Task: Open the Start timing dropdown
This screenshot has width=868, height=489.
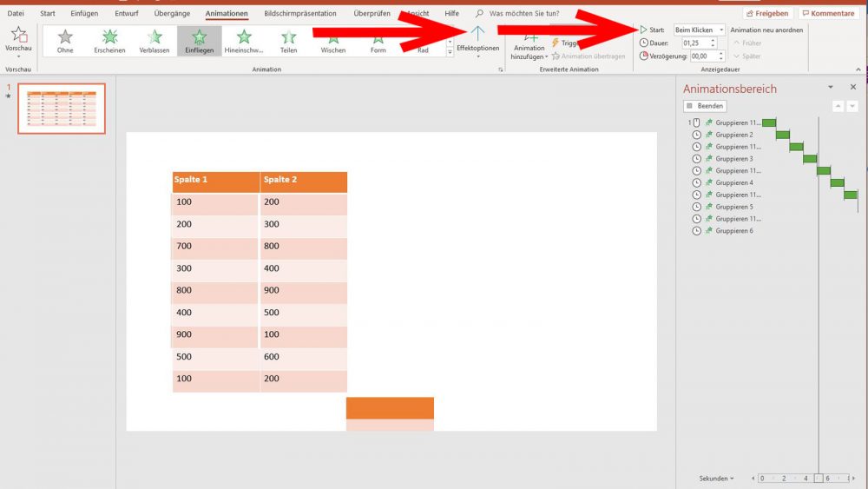Action: pos(699,30)
